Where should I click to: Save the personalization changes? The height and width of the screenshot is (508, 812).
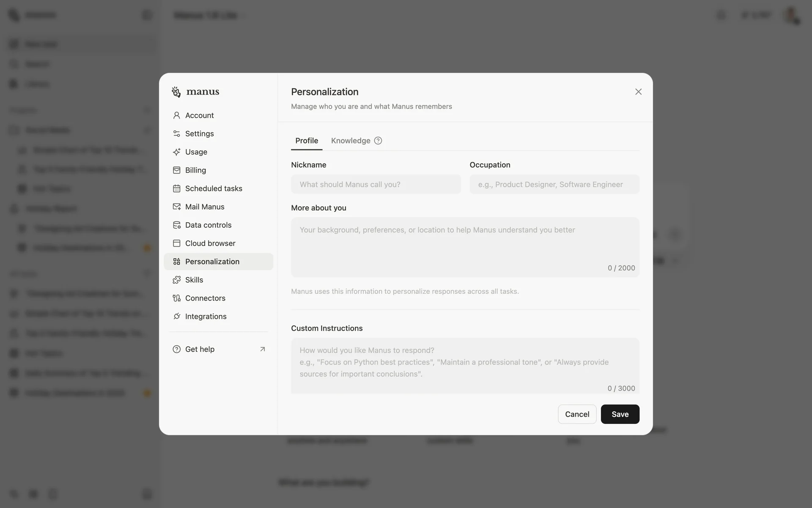[620, 414]
